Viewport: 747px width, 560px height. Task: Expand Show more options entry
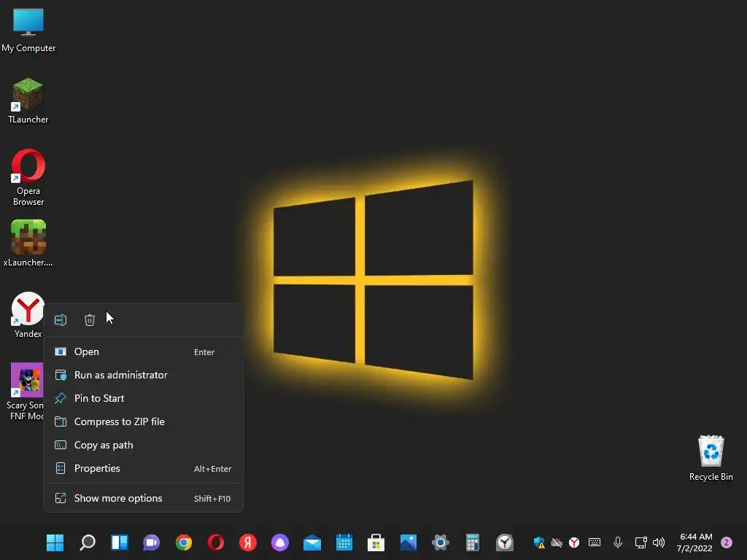pos(143,499)
